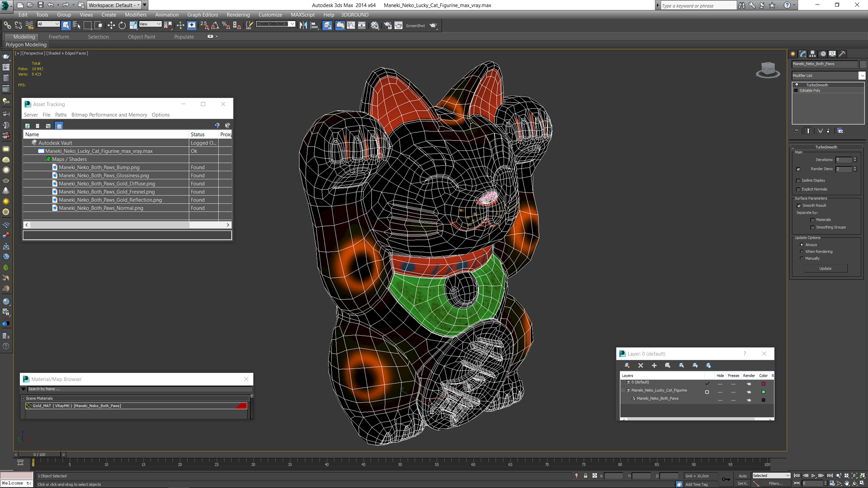This screenshot has height=488, width=868.
Task: Click the ScreenShot toolbar button
Action: (x=415, y=26)
